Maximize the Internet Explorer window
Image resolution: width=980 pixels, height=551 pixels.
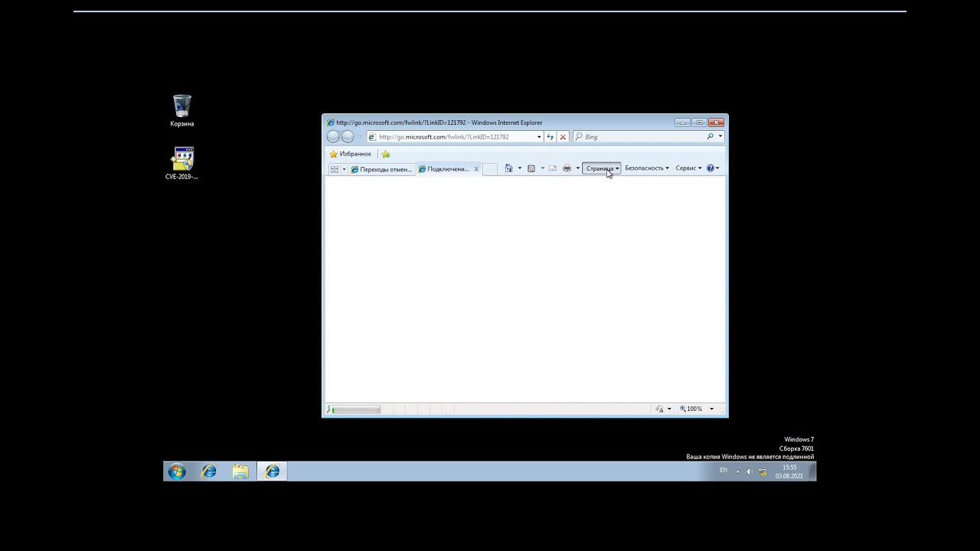coord(698,122)
